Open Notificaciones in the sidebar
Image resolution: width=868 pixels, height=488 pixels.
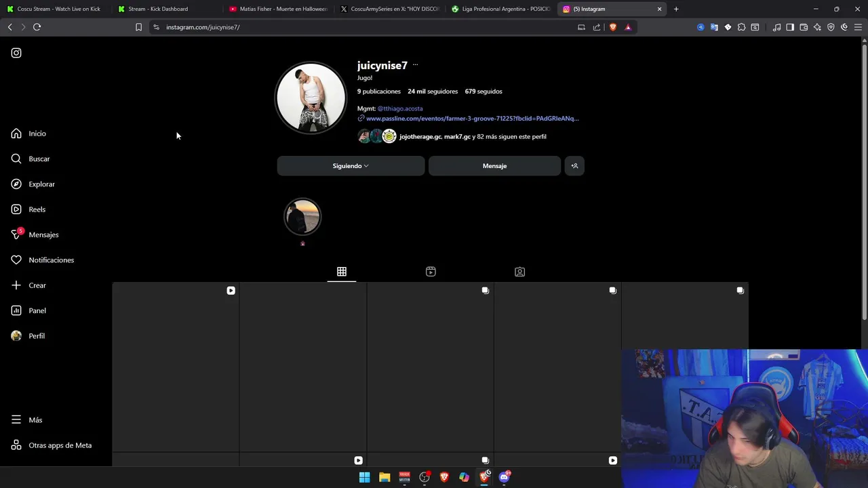(42, 260)
